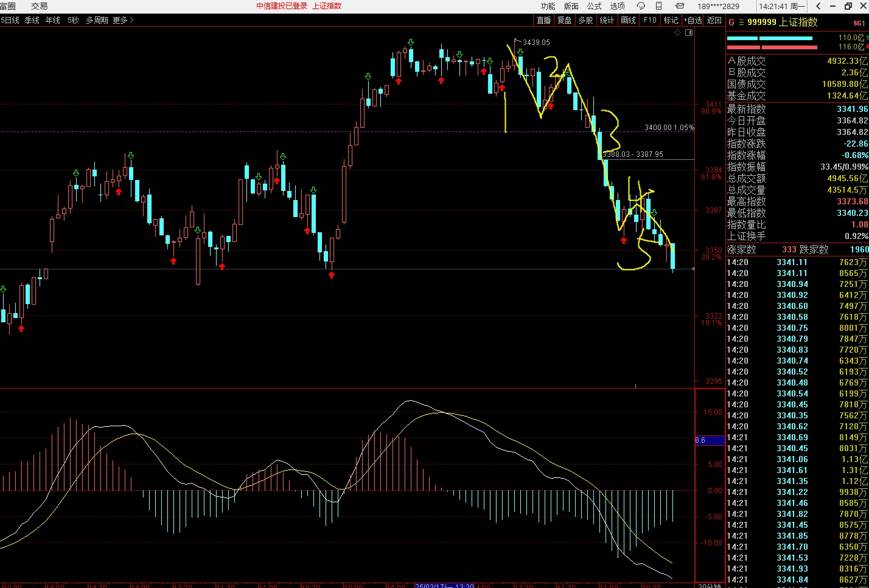
Task: Add to watchlist with the +自选 button
Action: click(x=693, y=20)
